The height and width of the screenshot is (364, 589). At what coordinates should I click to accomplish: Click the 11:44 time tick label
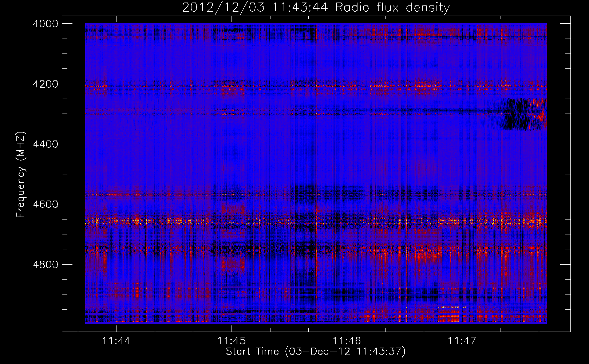click(x=116, y=341)
